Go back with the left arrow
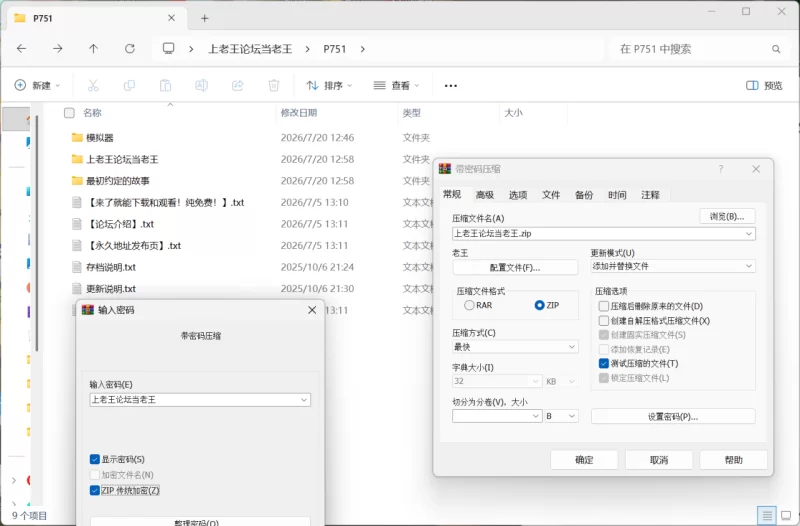The width and height of the screenshot is (800, 526). [x=21, y=48]
